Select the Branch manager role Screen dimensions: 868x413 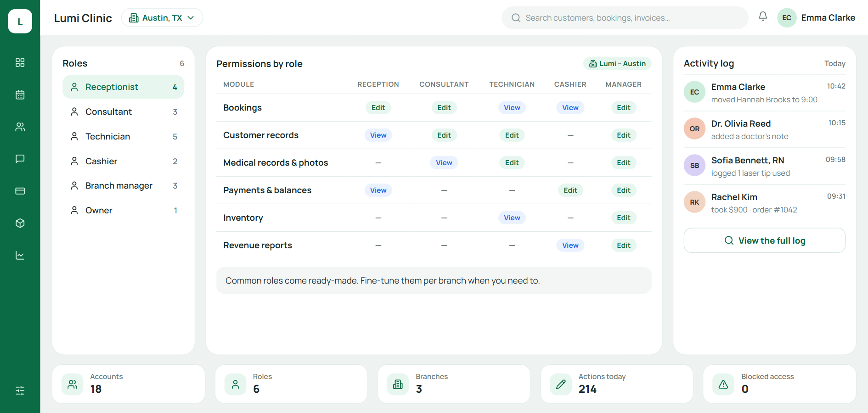click(x=124, y=186)
